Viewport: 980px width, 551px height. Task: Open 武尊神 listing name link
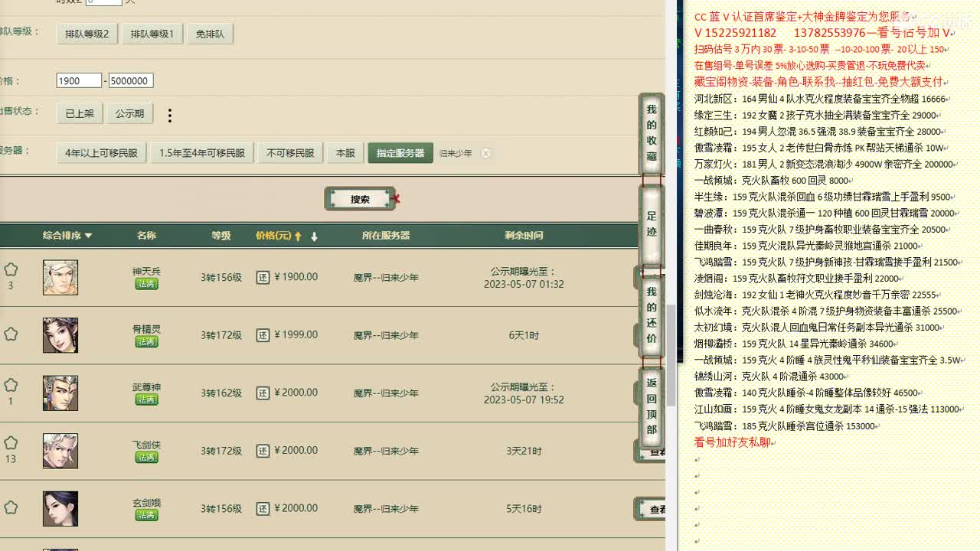pos(146,387)
